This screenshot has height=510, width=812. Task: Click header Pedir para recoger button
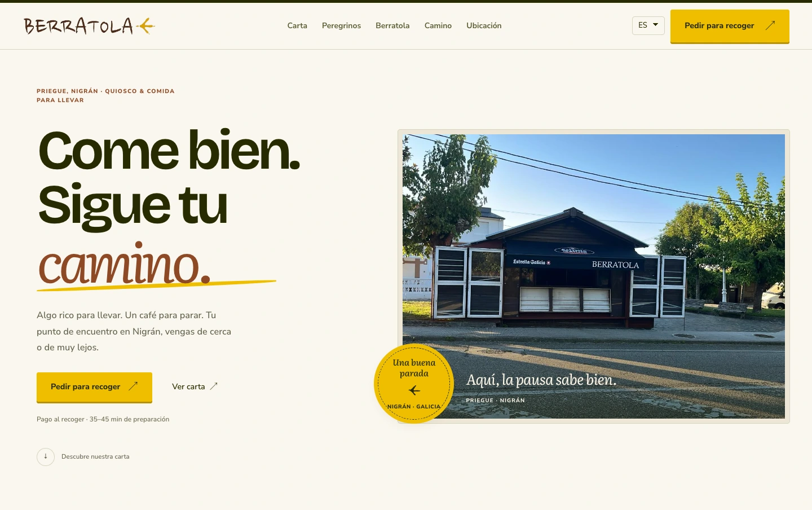[730, 26]
